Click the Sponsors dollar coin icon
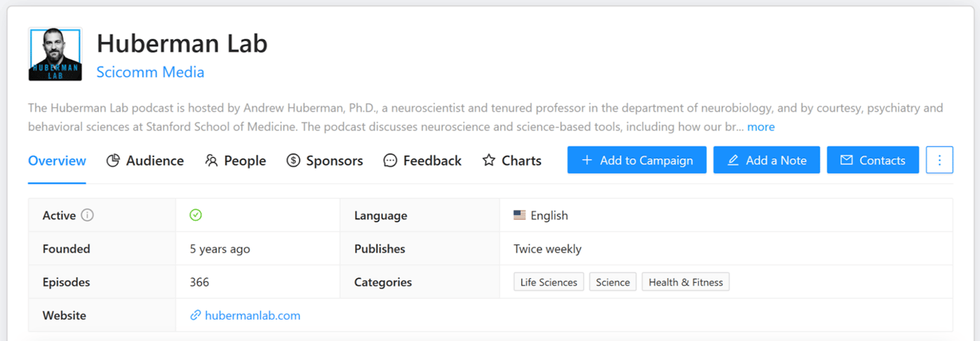 click(x=293, y=160)
